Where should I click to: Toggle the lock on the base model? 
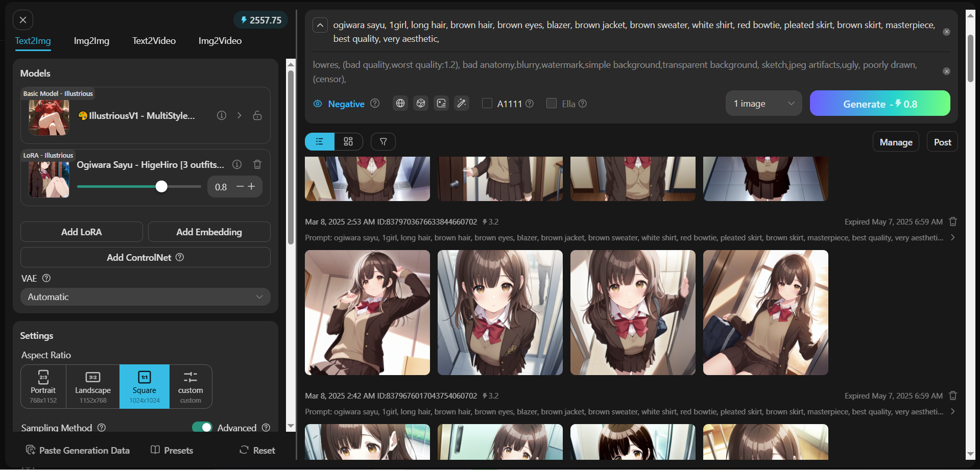tap(257, 115)
